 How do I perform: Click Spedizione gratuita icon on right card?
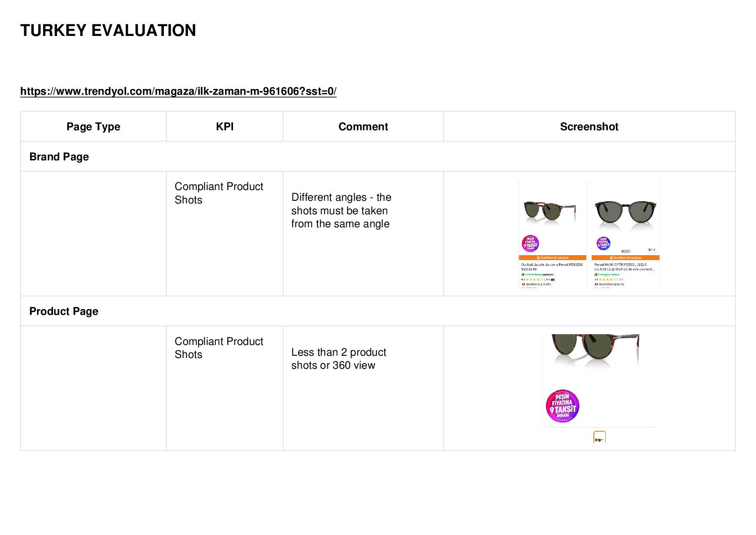coord(596,284)
